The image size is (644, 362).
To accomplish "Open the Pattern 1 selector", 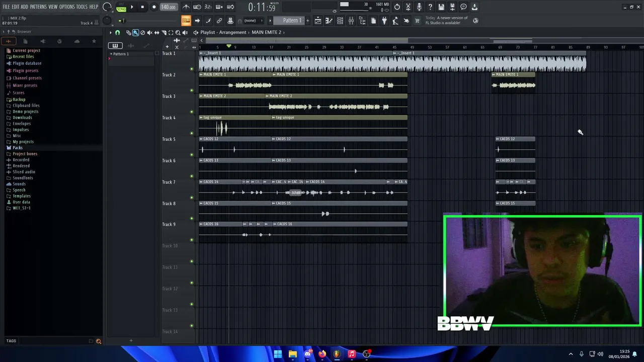I will (289, 21).
